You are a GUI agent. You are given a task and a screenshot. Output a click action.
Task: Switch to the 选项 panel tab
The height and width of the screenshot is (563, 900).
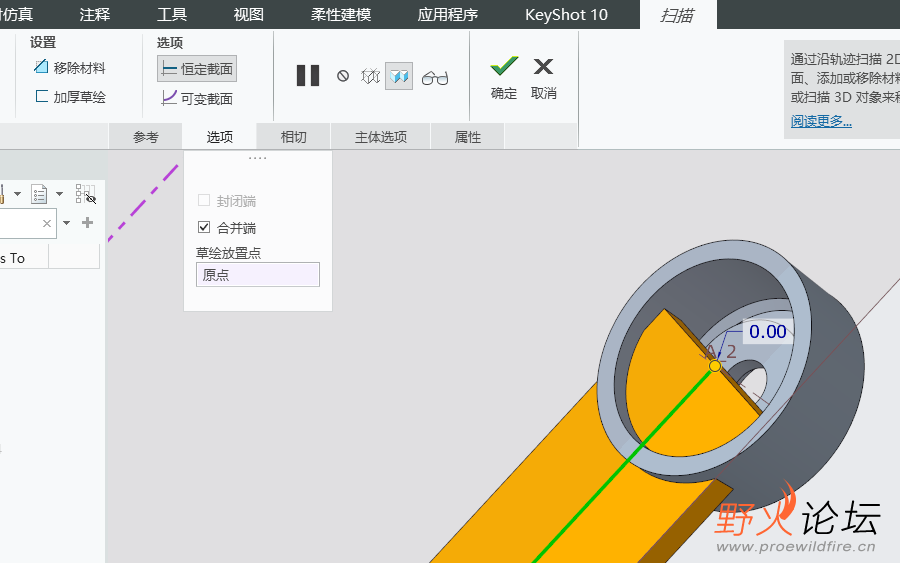pos(220,137)
